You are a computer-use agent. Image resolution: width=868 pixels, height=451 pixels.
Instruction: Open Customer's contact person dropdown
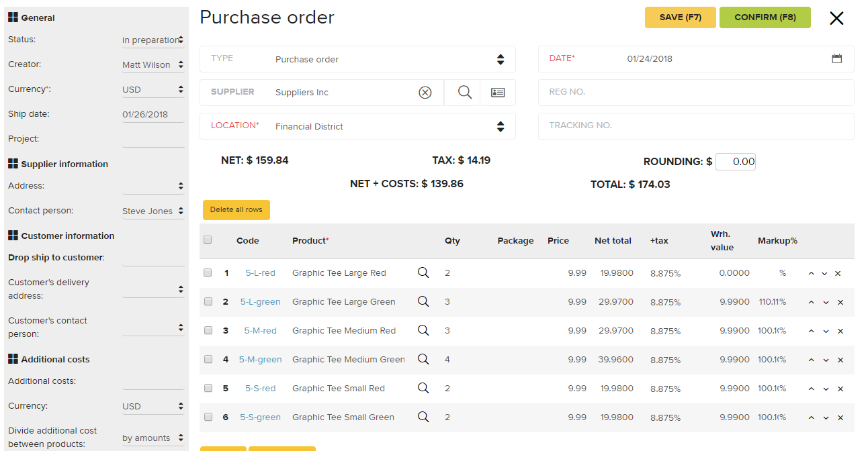coord(153,328)
